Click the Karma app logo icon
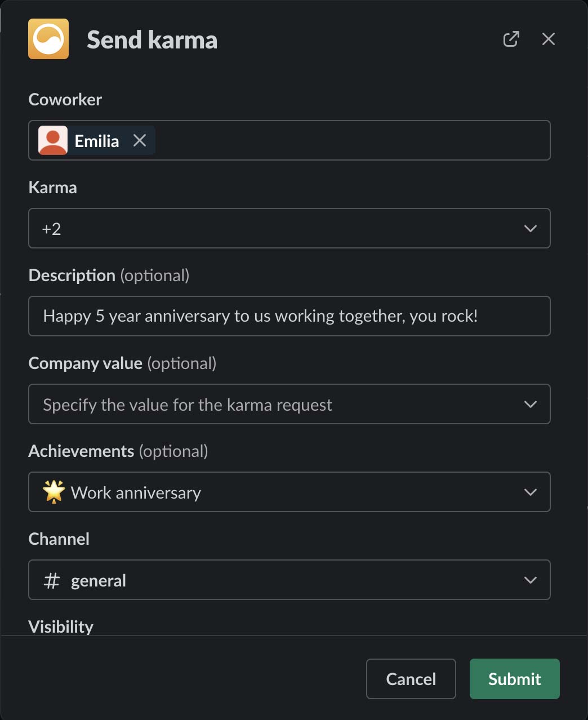This screenshot has height=720, width=588. pyautogui.click(x=48, y=39)
